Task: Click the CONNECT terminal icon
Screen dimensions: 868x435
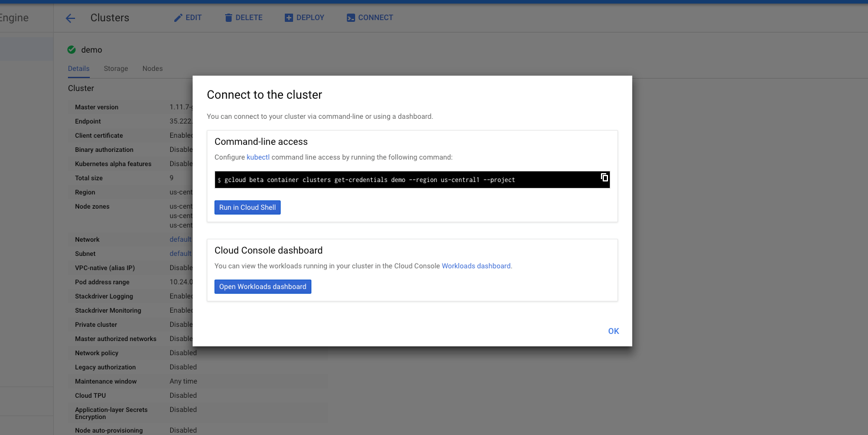Action: [351, 18]
